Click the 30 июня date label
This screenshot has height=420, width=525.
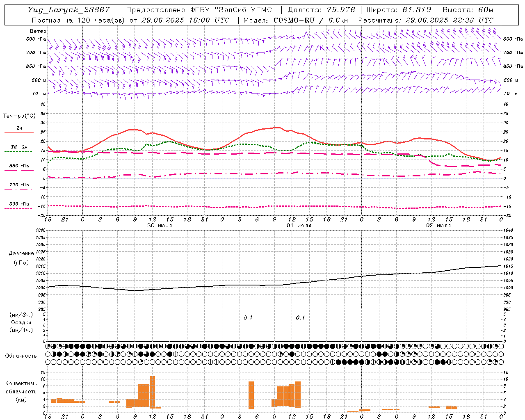click(x=160, y=226)
